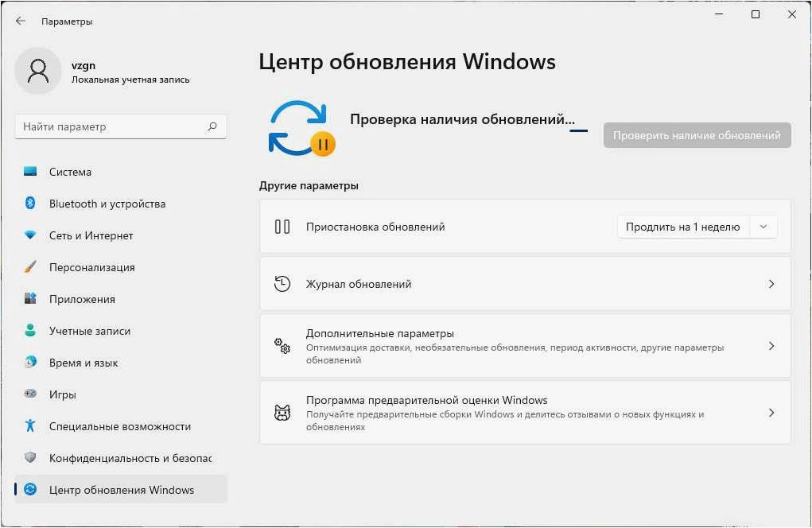Viewport: 812px width, 528px height.
Task: Click Продлить на 1 неделю button
Action: pos(683,227)
